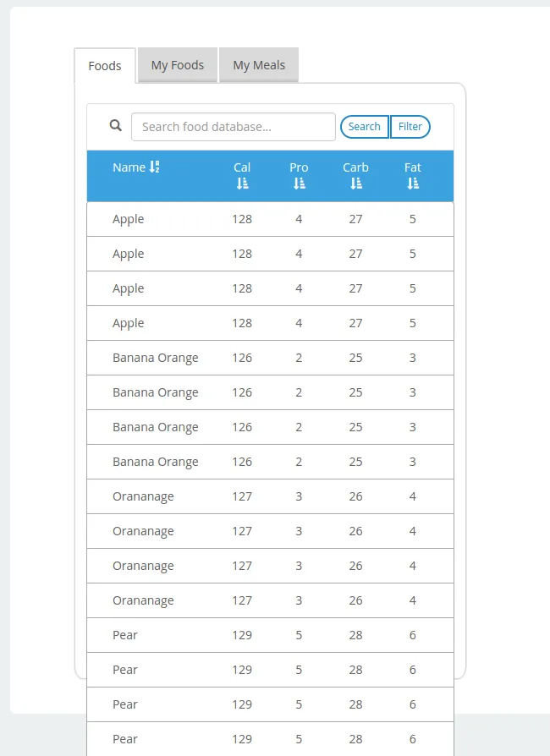This screenshot has width=550, height=756.
Task: Sort foods by Cal sort icon
Action: coord(242,184)
